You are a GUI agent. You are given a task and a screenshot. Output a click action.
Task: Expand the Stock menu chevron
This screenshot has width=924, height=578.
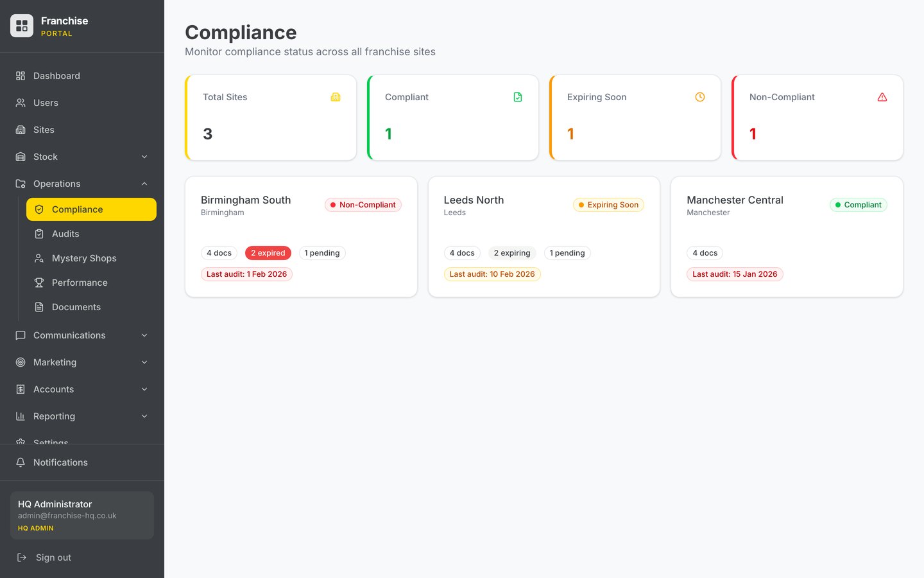click(144, 157)
